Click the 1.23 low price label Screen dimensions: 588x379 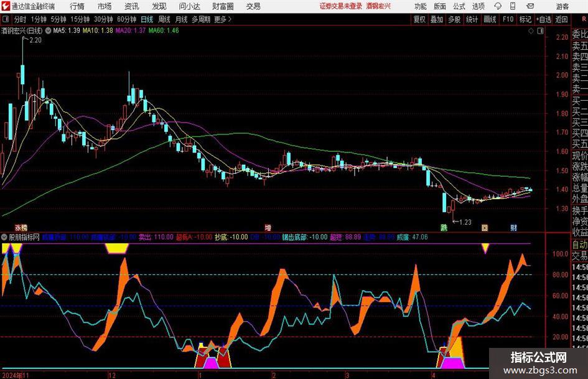click(465, 222)
